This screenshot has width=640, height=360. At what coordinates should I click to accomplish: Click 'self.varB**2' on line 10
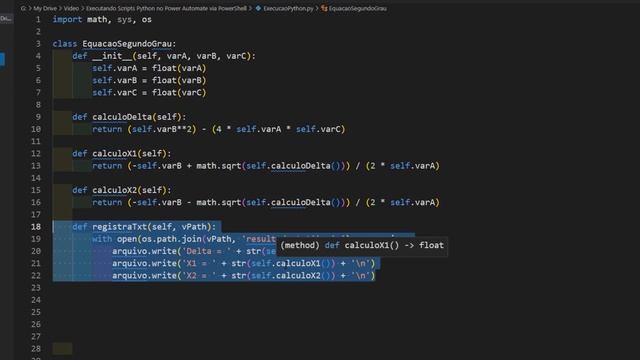(x=162, y=129)
